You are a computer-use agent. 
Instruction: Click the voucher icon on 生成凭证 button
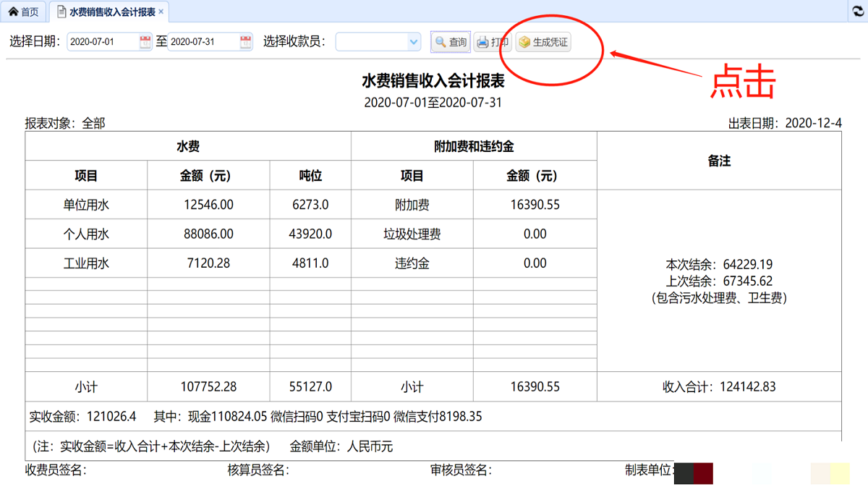525,41
